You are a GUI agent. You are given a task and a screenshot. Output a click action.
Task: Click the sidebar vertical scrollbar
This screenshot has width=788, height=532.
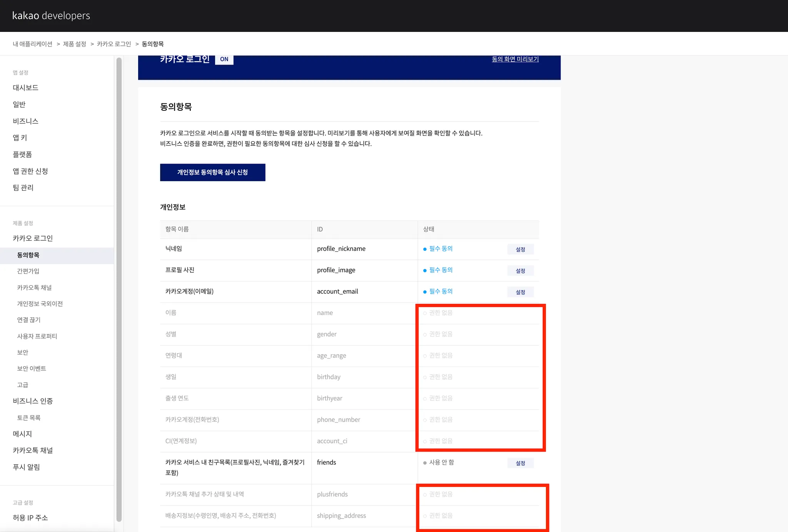click(119, 289)
